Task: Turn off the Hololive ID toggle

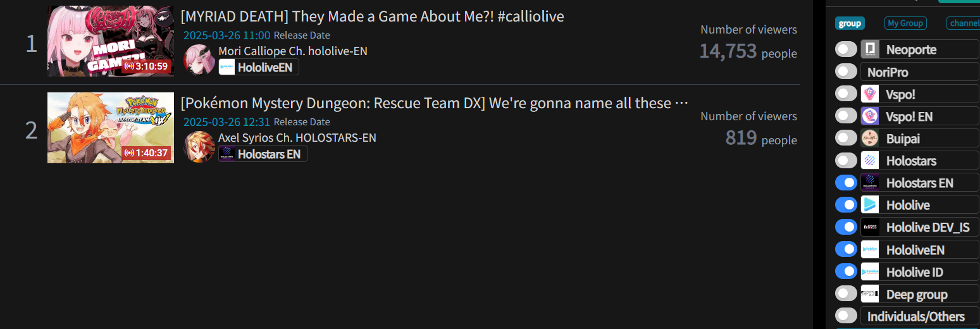Action: 846,271
